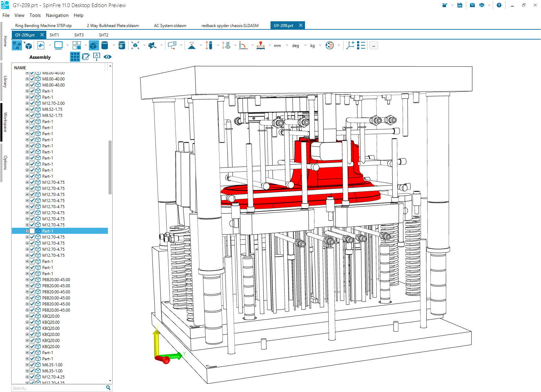Open the Tools menu
This screenshot has width=541, height=392.
click(35, 15)
